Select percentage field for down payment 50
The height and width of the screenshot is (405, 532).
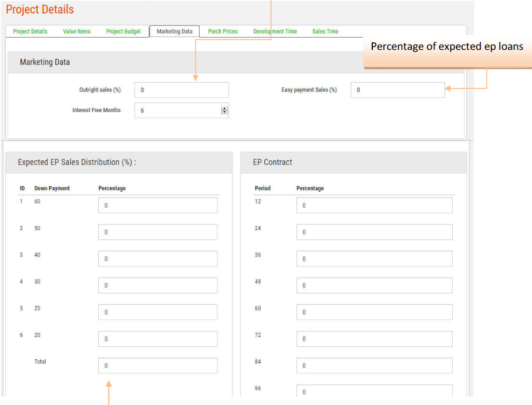pyautogui.click(x=157, y=232)
